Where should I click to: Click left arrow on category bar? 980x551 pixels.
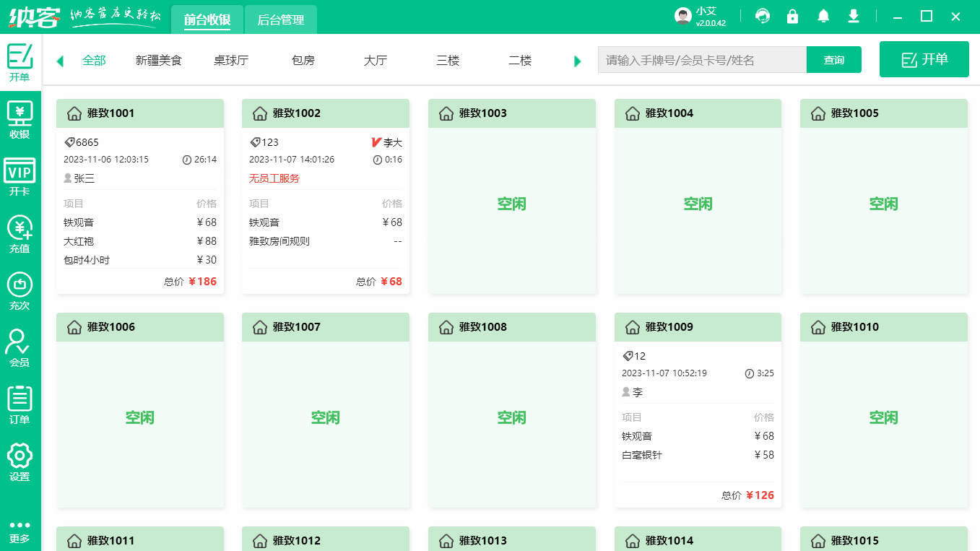click(x=61, y=61)
